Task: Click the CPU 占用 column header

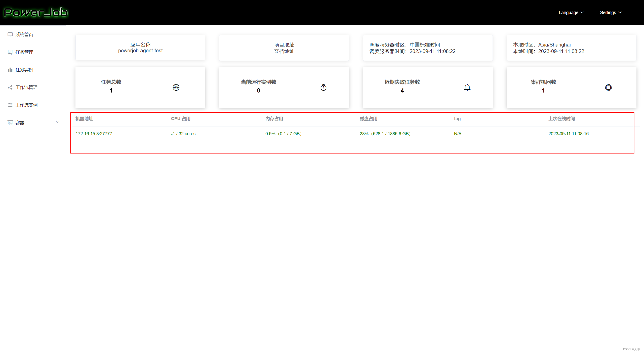Action: tap(181, 119)
